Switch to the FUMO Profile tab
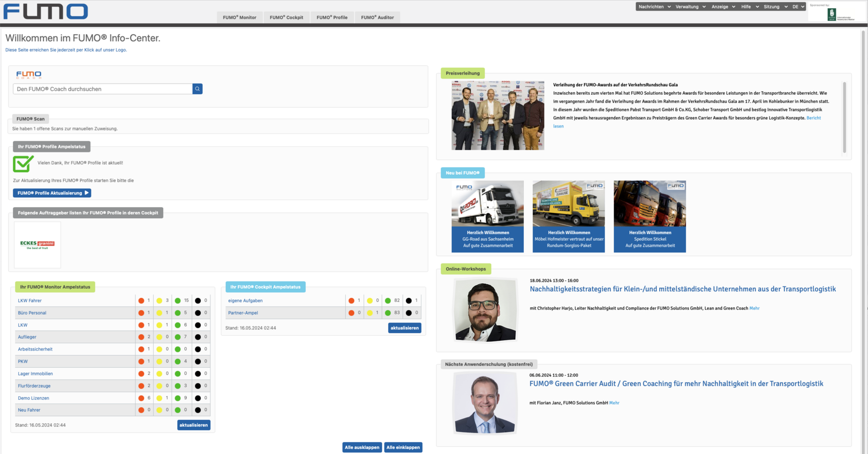The height and width of the screenshot is (454, 868). pyautogui.click(x=332, y=17)
